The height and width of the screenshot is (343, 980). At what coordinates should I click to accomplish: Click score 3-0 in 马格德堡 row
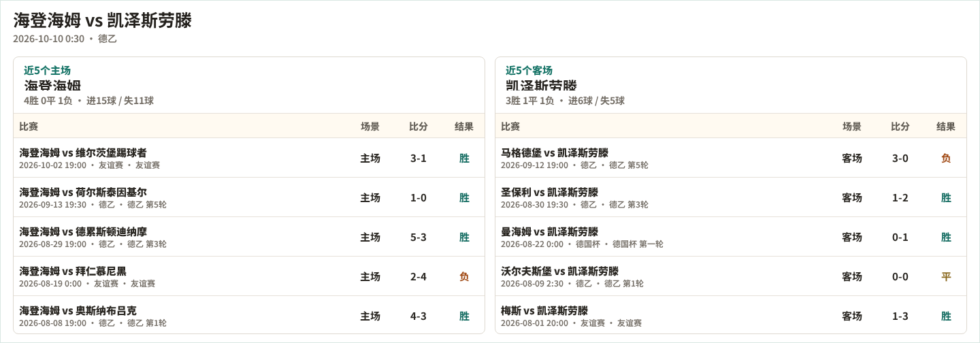click(900, 158)
